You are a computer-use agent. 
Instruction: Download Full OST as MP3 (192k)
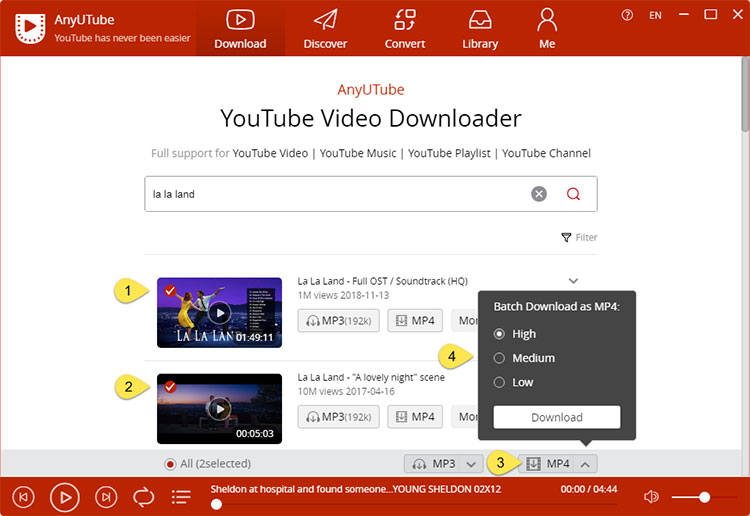pyautogui.click(x=339, y=320)
